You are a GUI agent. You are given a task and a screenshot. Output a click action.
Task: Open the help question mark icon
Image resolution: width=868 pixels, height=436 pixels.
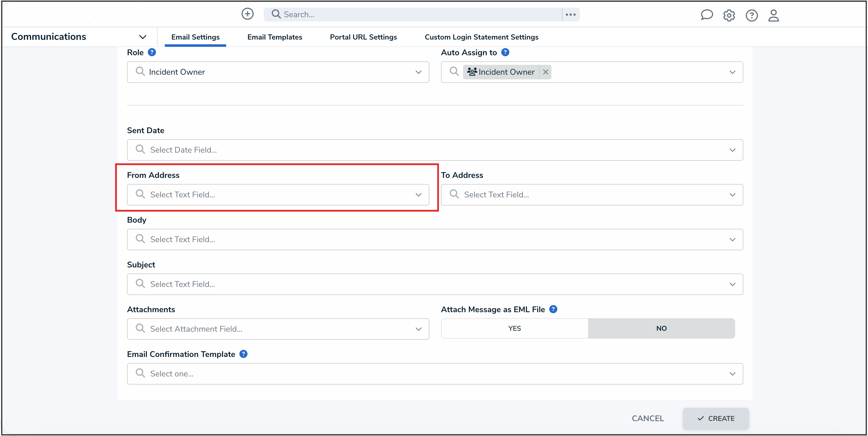click(x=751, y=15)
